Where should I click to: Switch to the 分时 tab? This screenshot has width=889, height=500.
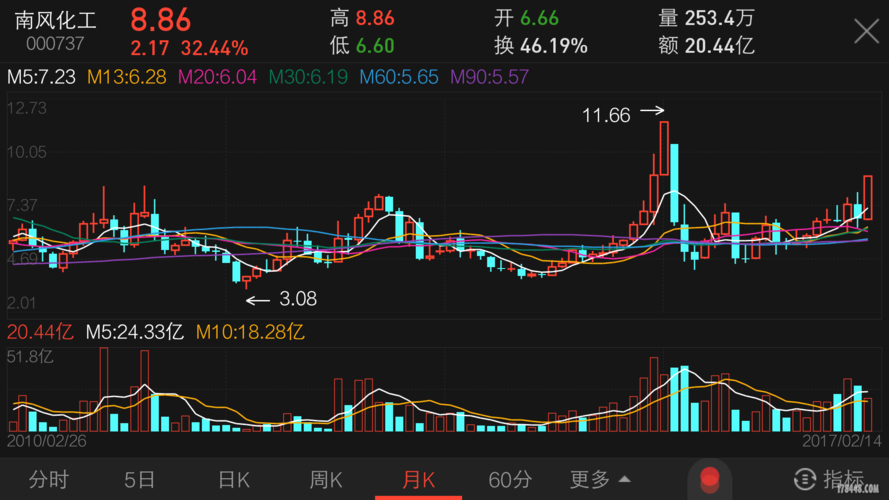tap(49, 480)
